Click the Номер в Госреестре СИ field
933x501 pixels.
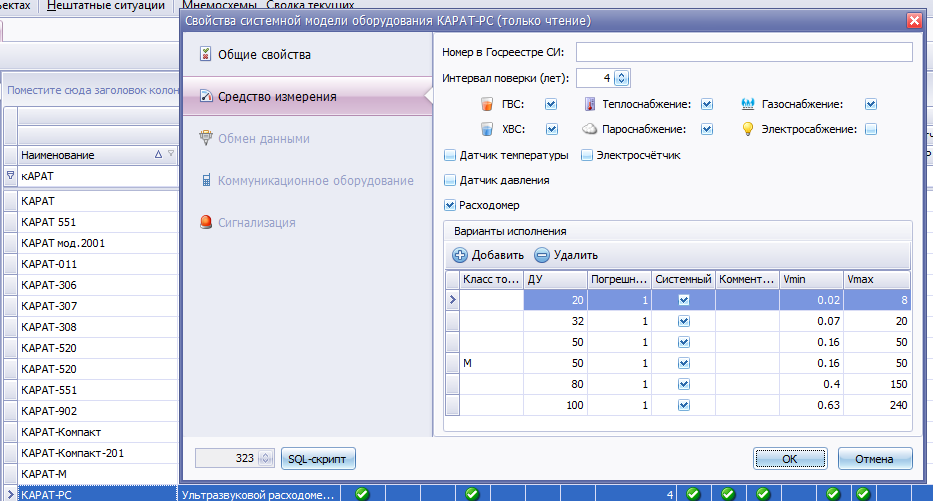[x=744, y=52]
